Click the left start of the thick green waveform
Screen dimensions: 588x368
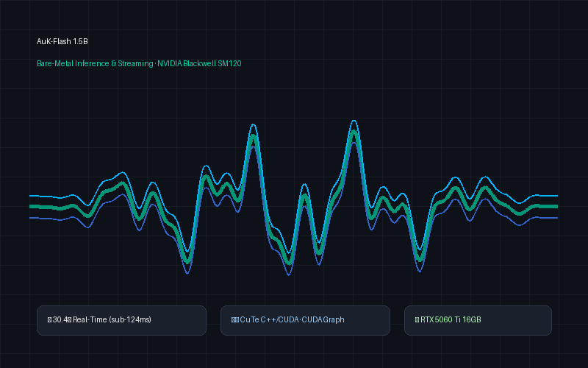point(32,207)
